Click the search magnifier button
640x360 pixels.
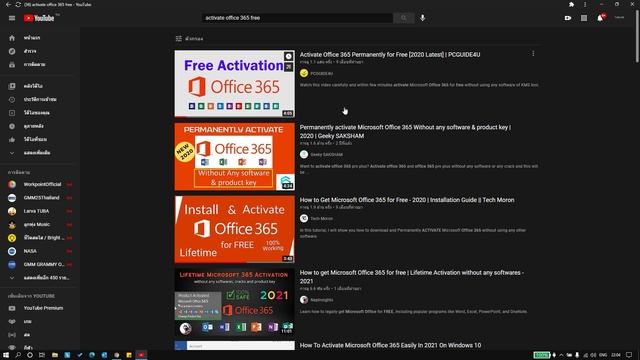click(x=404, y=18)
